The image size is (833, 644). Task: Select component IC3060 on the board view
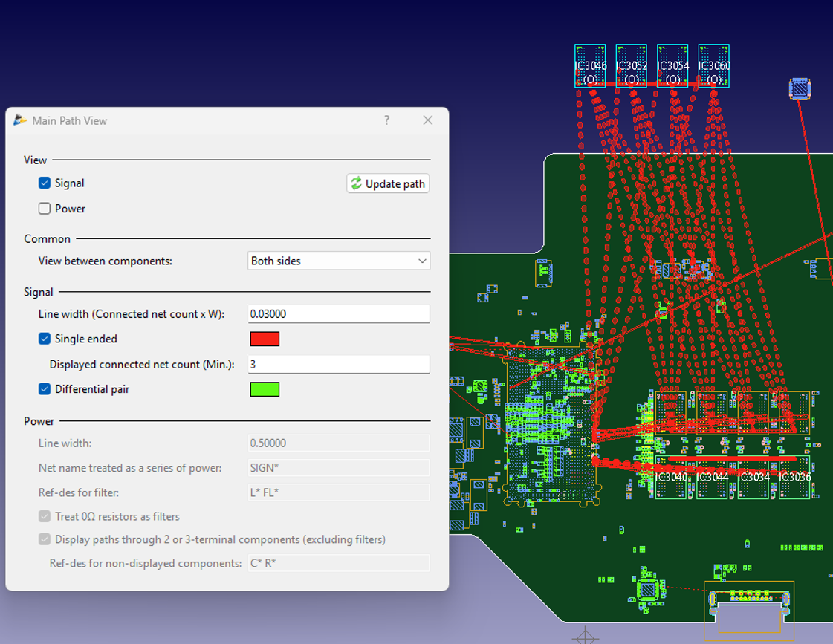coord(713,66)
